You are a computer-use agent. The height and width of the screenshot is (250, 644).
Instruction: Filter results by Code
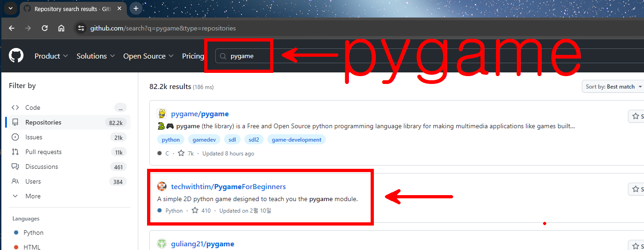[68, 107]
